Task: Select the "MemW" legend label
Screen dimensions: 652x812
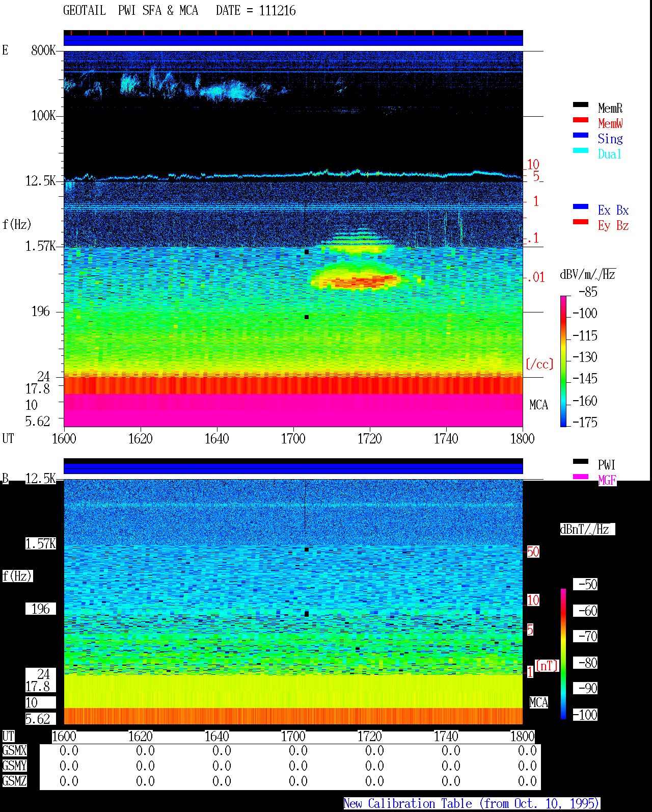Action: 610,123
